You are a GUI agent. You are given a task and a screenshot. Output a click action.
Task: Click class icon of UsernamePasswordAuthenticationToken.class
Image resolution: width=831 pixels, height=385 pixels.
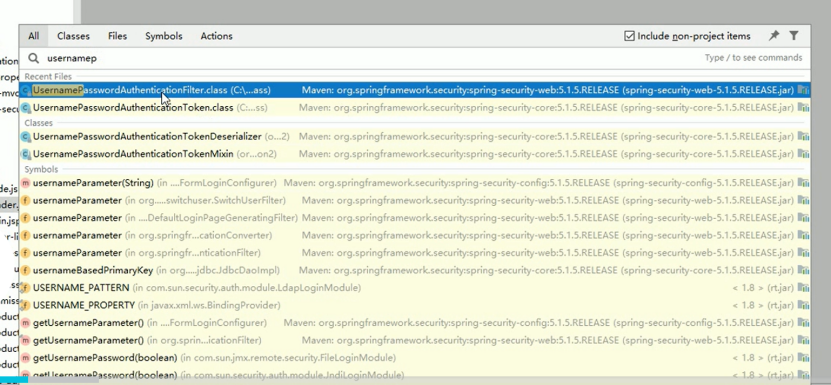coord(25,108)
